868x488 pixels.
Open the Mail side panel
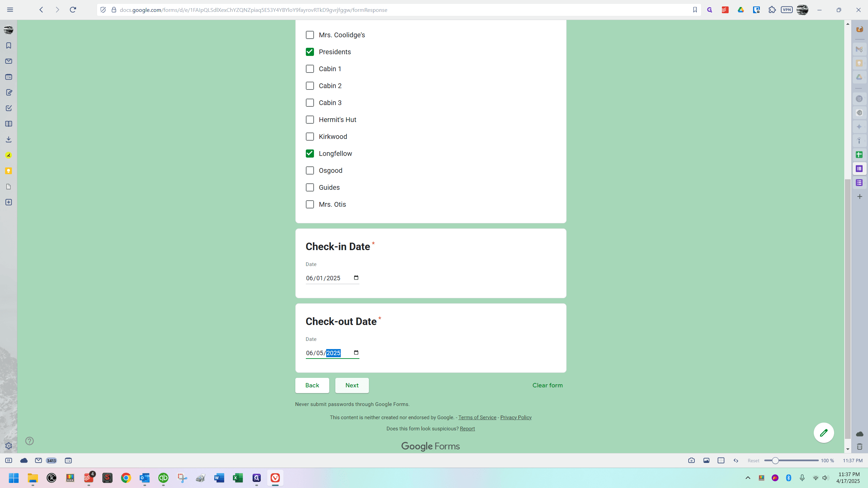tap(8, 61)
